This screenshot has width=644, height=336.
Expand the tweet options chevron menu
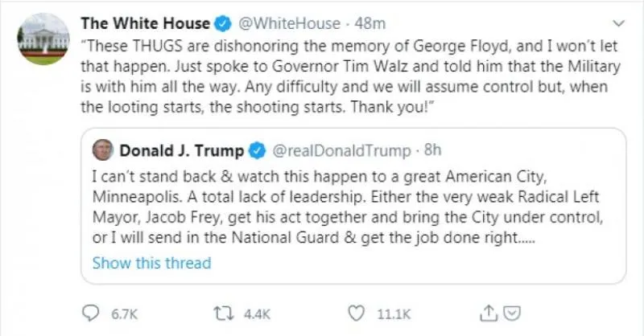click(617, 23)
